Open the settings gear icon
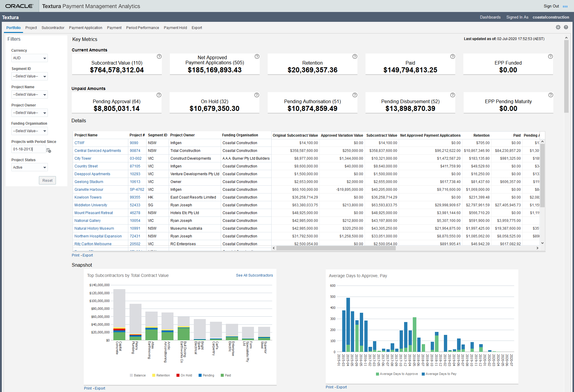Image resolution: width=574 pixels, height=392 pixels. [558, 27]
